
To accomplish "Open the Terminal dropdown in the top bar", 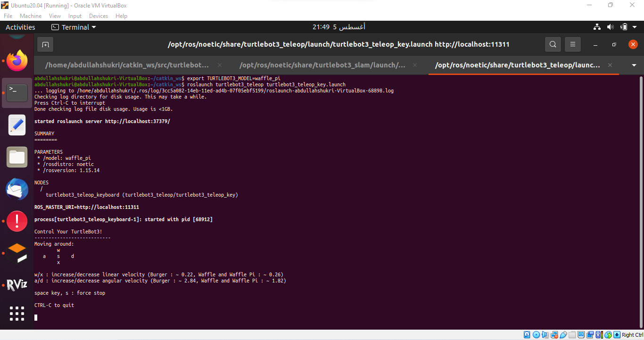I will (74, 27).
